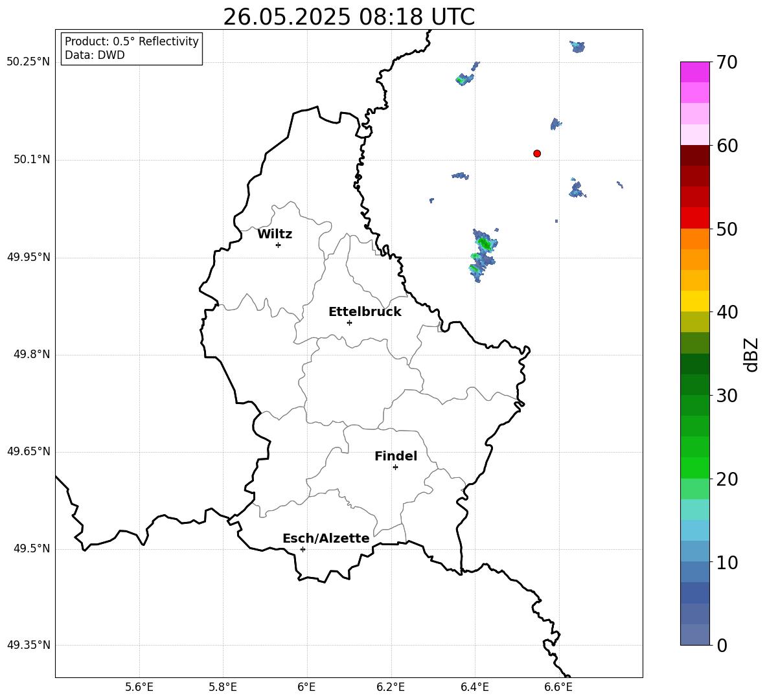
Task: Click the 6.2°E longitude label
Action: tap(391, 687)
